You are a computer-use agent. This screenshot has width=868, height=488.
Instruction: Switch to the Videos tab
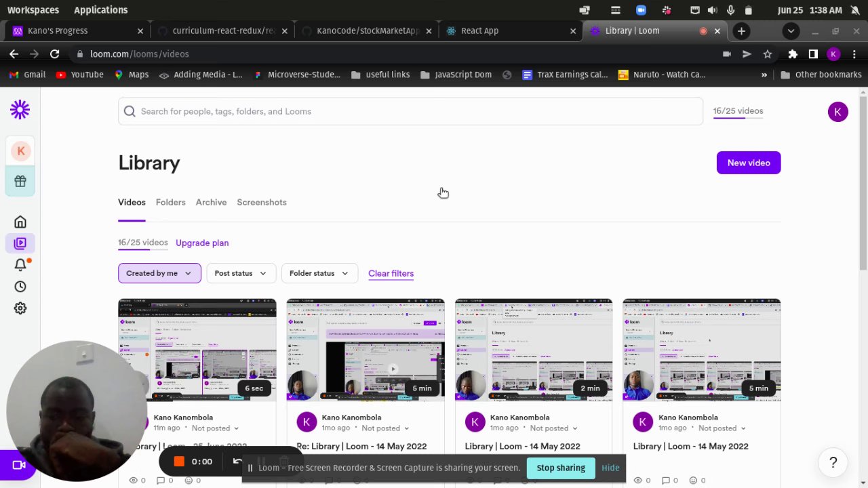click(132, 202)
